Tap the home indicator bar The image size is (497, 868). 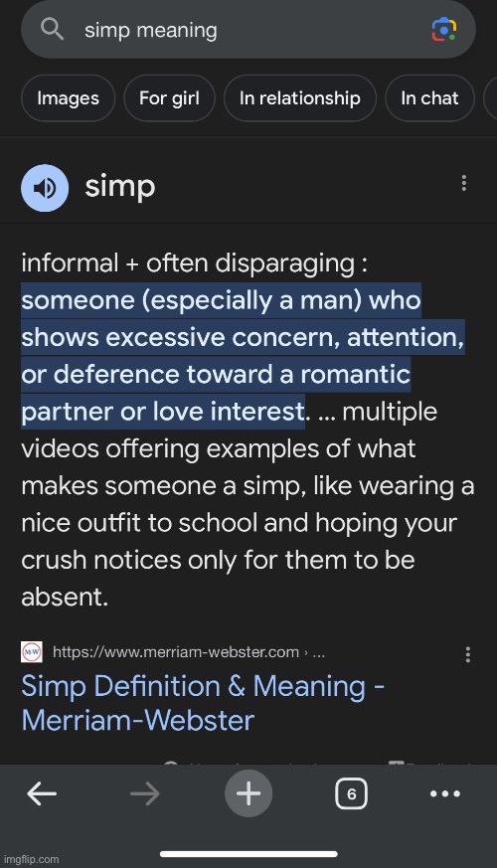[x=248, y=854]
